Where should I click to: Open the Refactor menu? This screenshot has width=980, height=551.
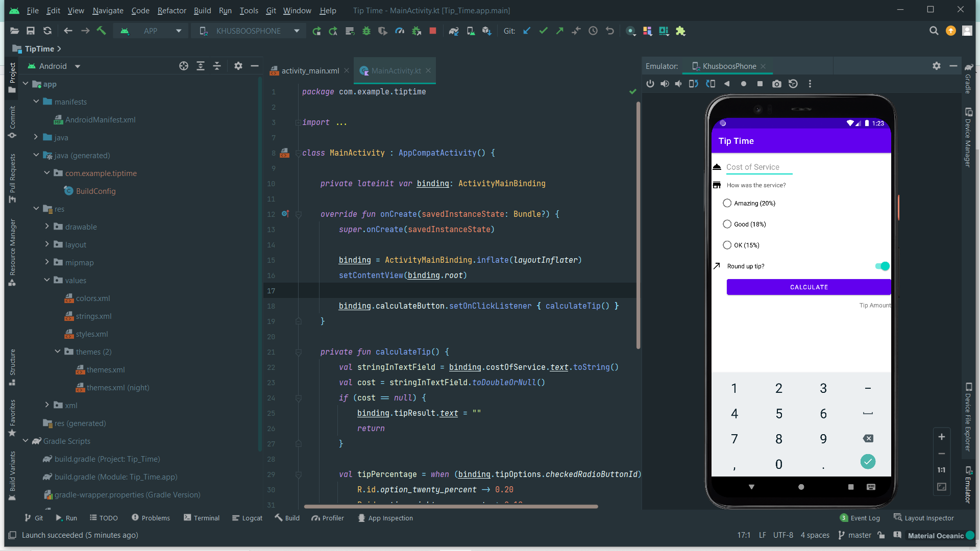coord(171,10)
